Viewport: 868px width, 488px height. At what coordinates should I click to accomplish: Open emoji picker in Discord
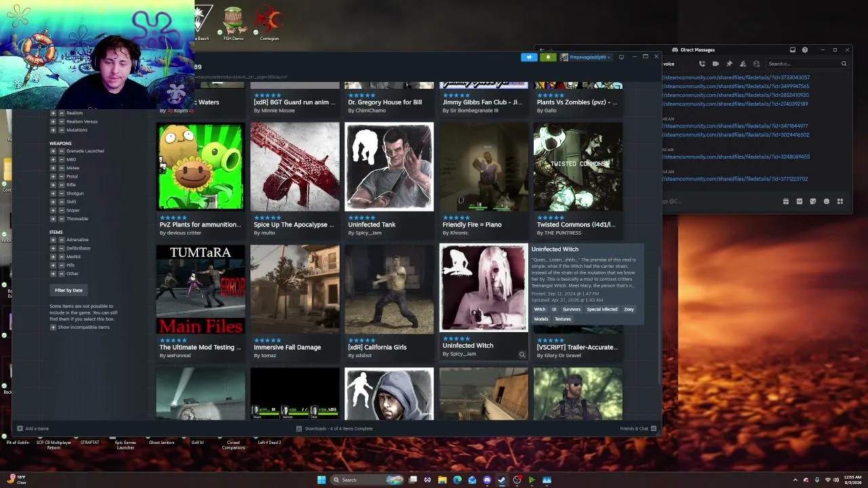pos(827,201)
